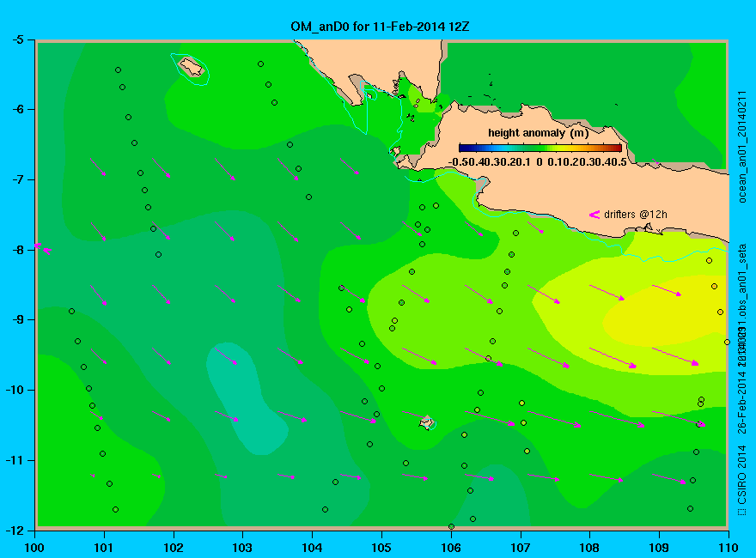Select the -9 latitude axis label
This screenshot has height=558, width=756.
[x=17, y=320]
